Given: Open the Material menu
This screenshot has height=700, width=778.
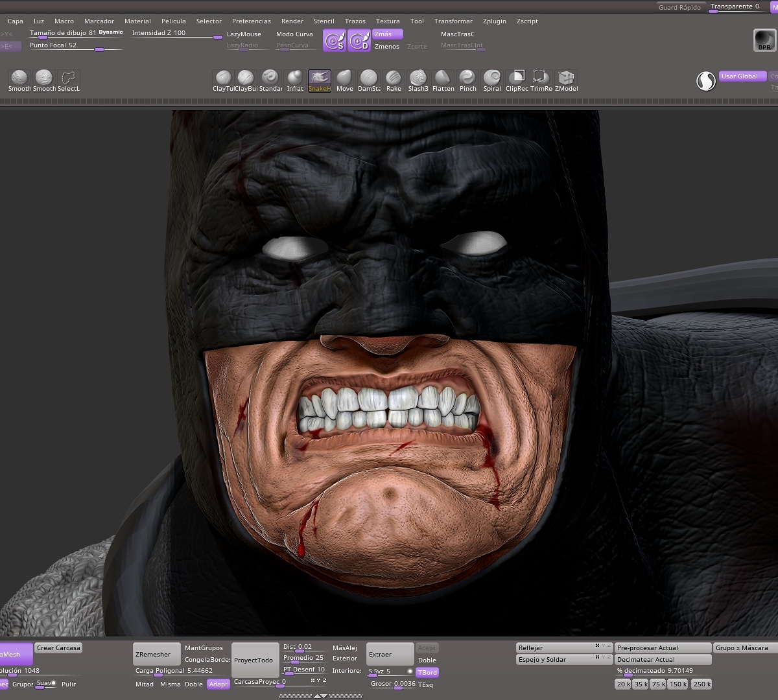Looking at the screenshot, I should 137,21.
